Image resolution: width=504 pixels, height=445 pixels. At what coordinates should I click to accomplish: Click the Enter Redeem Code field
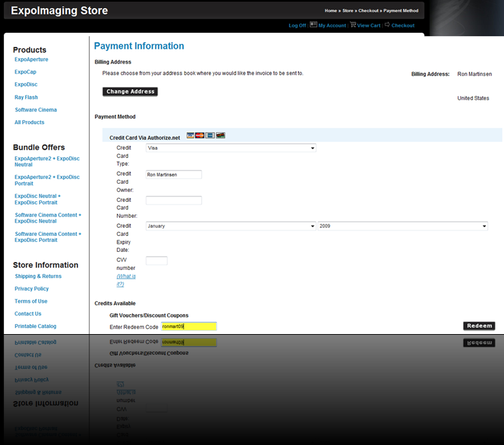189,327
